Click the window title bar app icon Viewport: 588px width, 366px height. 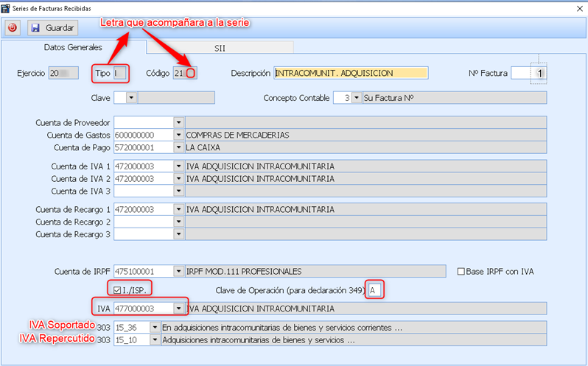(x=7, y=7)
